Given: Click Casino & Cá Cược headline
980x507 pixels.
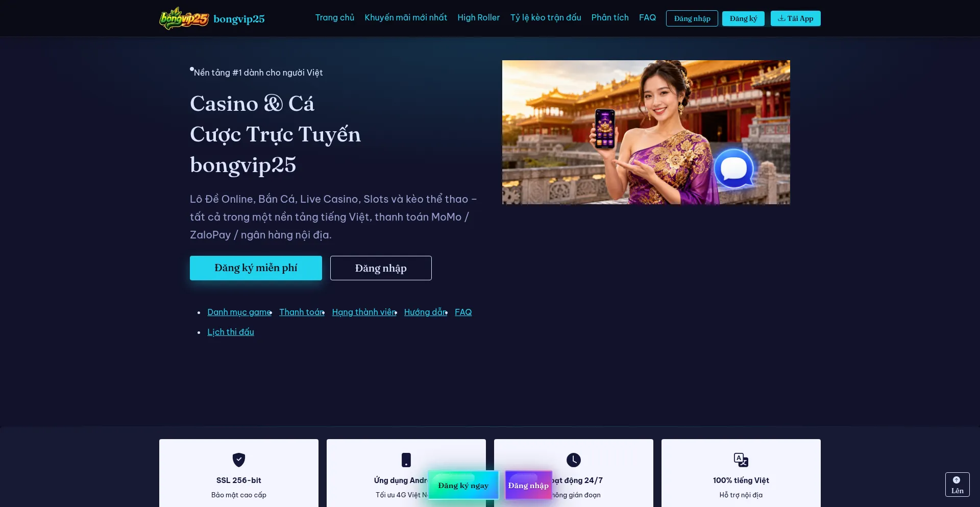Looking at the screenshot, I should pyautogui.click(x=275, y=134).
